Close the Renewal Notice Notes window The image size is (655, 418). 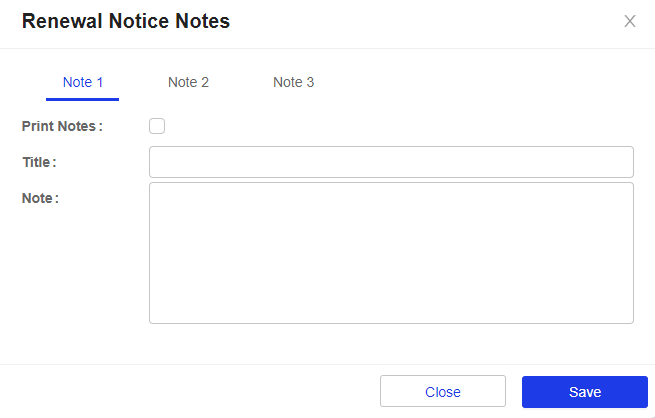point(630,21)
